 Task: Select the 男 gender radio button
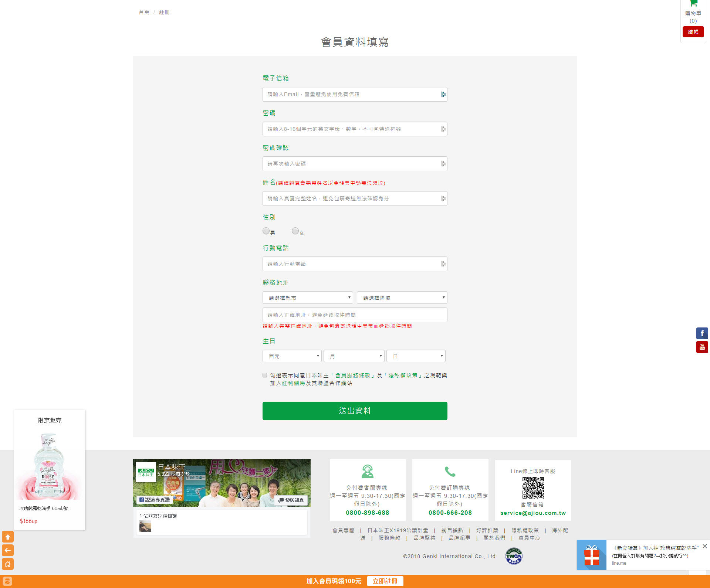click(x=266, y=231)
